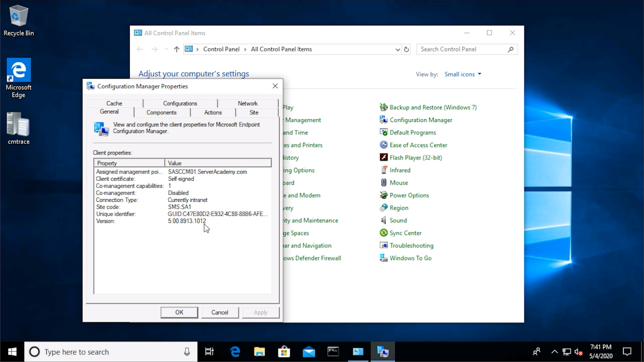Click the Value column header
The image size is (644, 362).
point(218,163)
